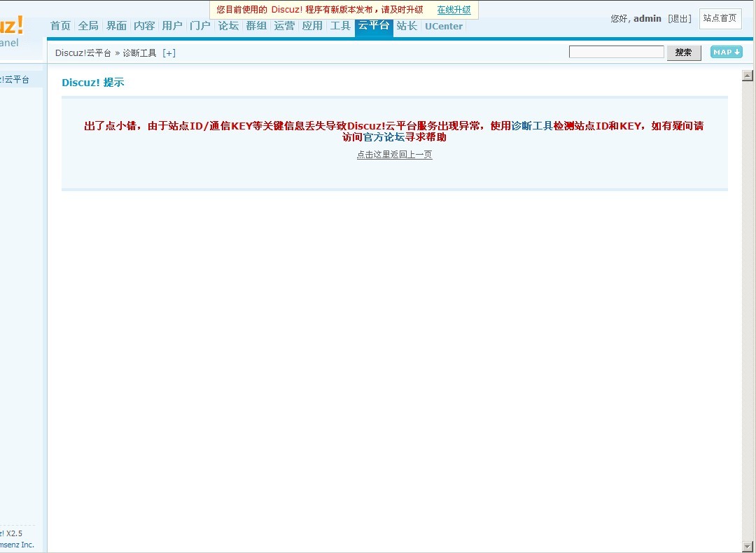Click 点击这里返回上一页 to go back
The width and height of the screenshot is (756, 553).
pyautogui.click(x=394, y=155)
